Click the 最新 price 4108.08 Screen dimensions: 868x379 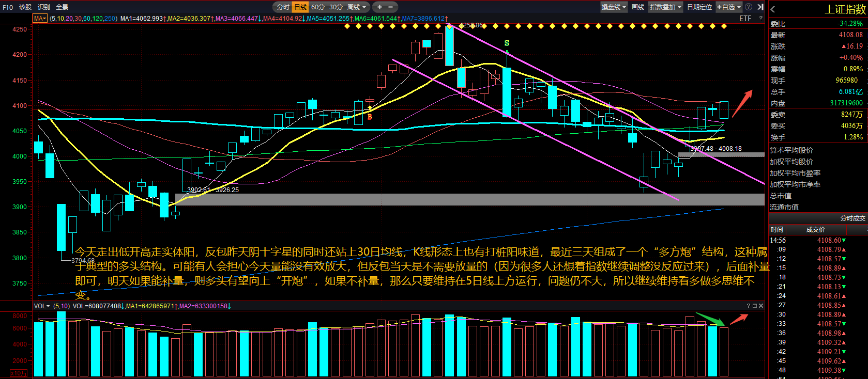[850, 35]
